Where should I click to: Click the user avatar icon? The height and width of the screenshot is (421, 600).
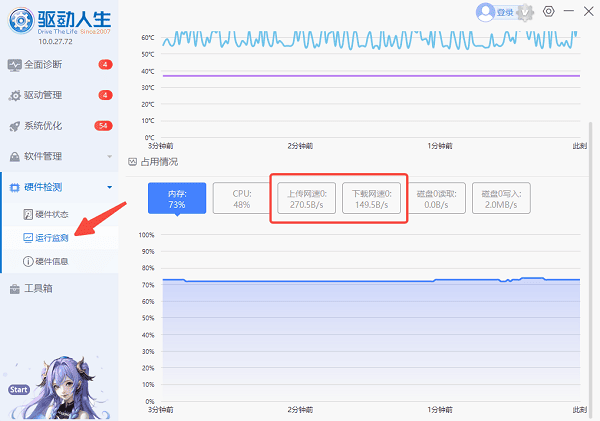pyautogui.click(x=486, y=12)
